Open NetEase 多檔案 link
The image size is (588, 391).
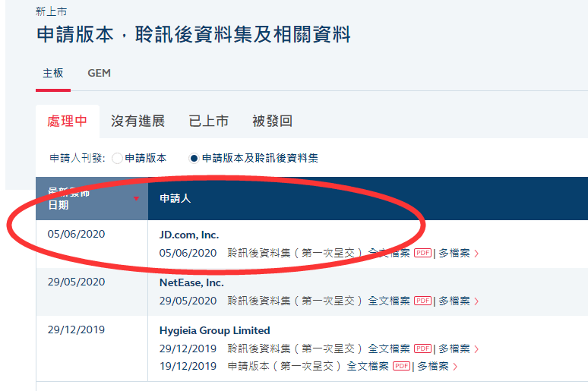[x=454, y=301]
